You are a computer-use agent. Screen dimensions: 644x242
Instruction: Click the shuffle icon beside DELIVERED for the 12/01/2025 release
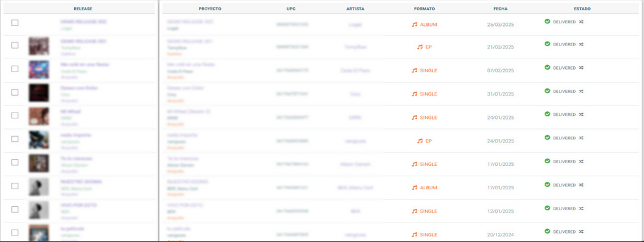(581, 208)
